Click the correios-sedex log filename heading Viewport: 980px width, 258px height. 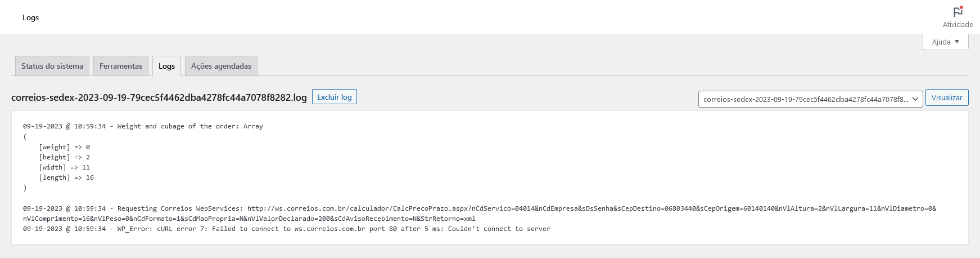tap(159, 97)
